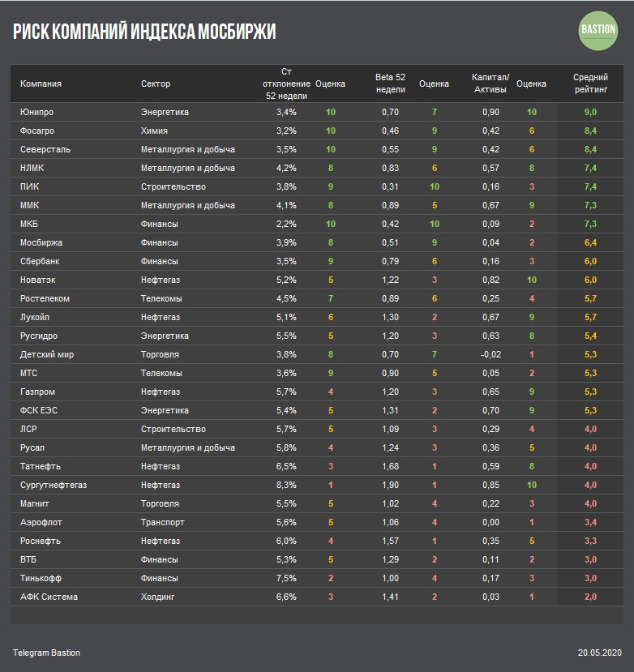Screen dimensions: 634x672
Task: Click the 'Детский мир' company name
Action: [47, 354]
